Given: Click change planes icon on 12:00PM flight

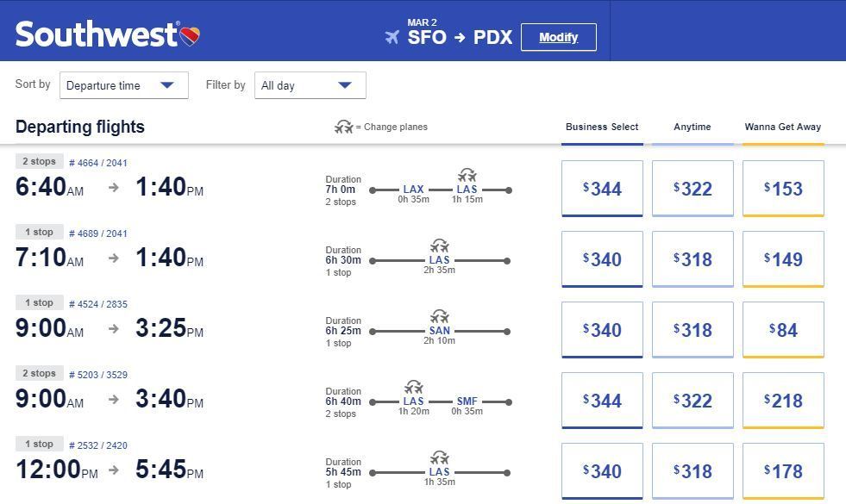Looking at the screenshot, I should [x=439, y=458].
